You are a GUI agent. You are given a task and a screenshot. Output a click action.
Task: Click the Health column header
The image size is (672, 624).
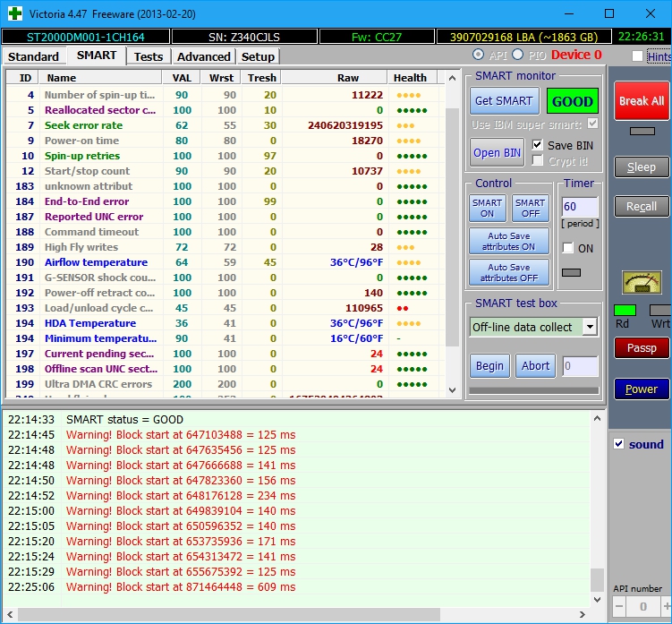pos(413,78)
